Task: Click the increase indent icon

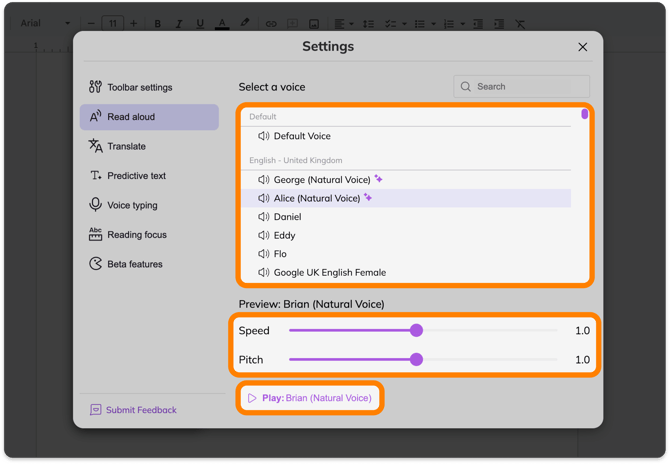Action: [x=499, y=24]
